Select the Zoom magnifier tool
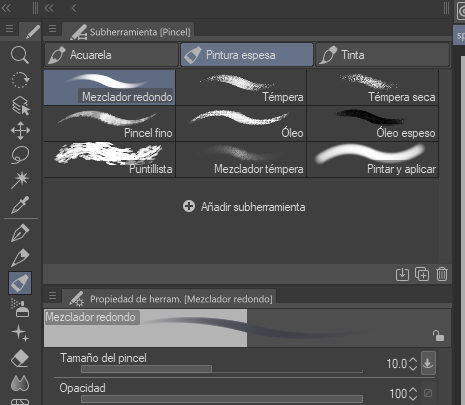This screenshot has height=405, width=465. (20, 55)
